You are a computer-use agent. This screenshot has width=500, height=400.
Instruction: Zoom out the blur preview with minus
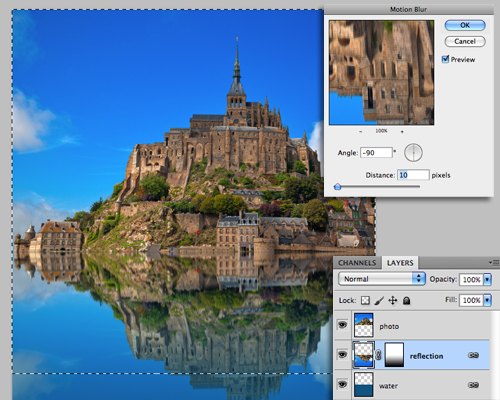(x=361, y=131)
